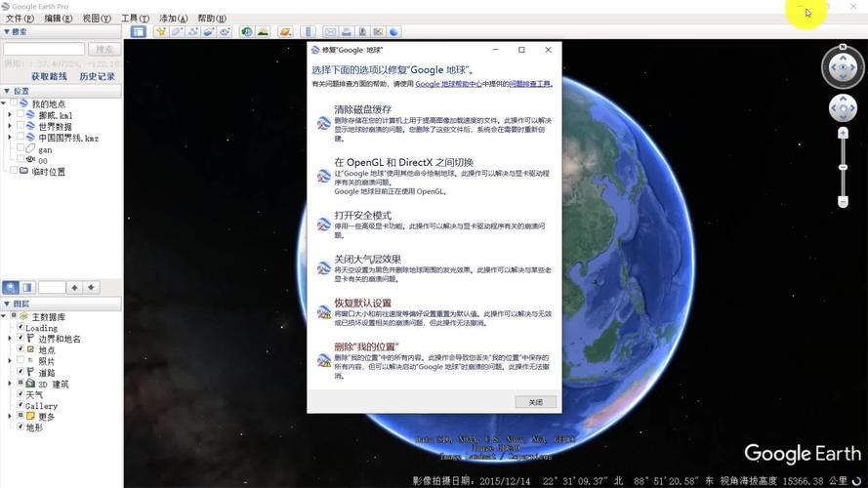Check the 我的地点 checkbox
Screen dimensions: 868x488
(14, 102)
